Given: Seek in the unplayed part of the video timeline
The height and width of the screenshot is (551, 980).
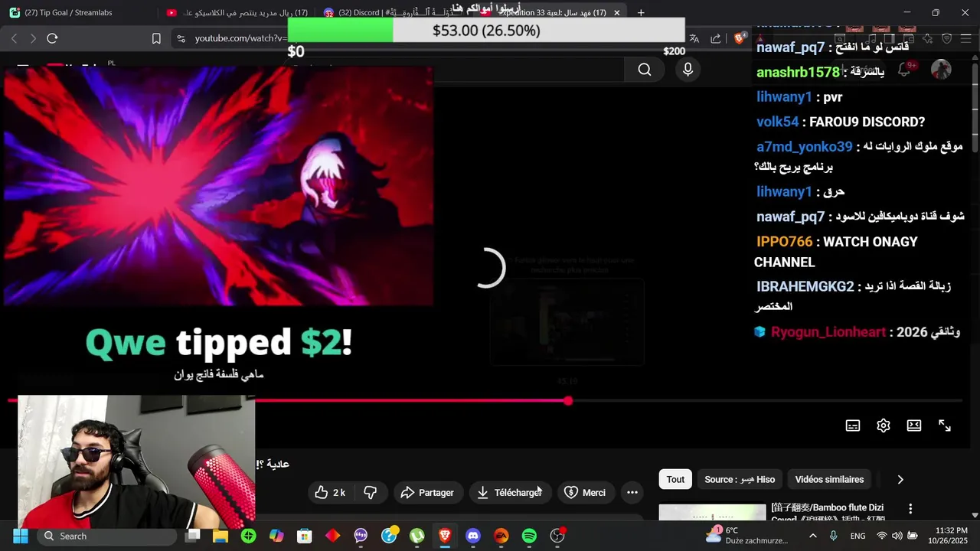Looking at the screenshot, I should 766,401.
